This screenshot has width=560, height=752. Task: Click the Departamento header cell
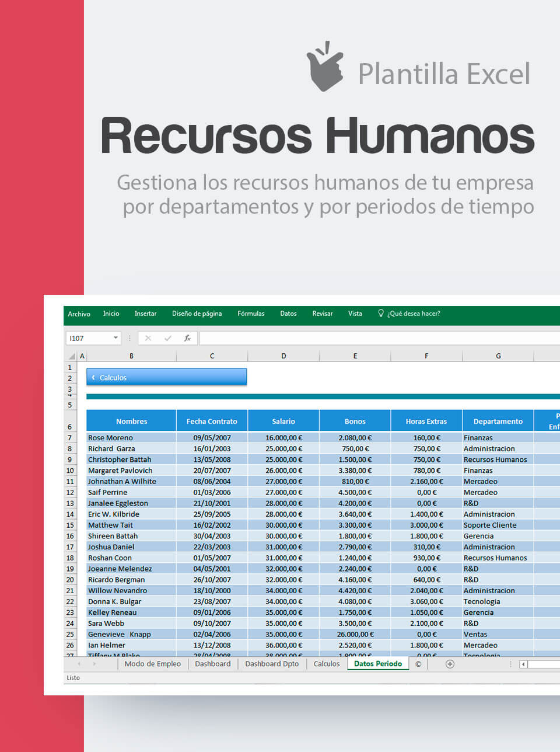point(498,421)
